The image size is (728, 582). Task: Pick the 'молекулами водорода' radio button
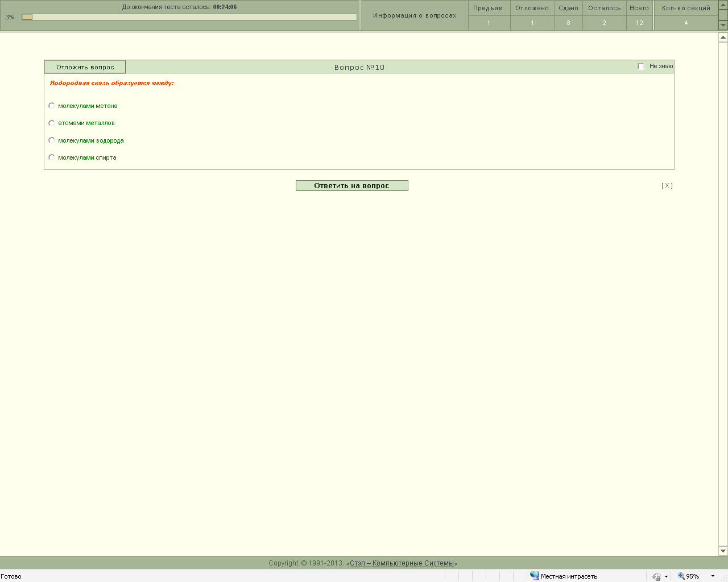[x=52, y=140]
